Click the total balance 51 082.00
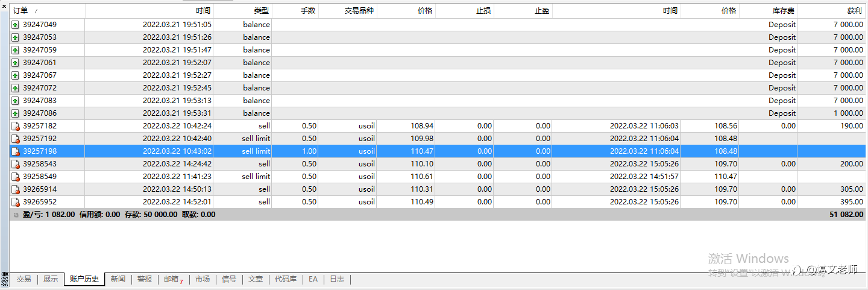The width and height of the screenshot is (868, 290). [x=846, y=215]
